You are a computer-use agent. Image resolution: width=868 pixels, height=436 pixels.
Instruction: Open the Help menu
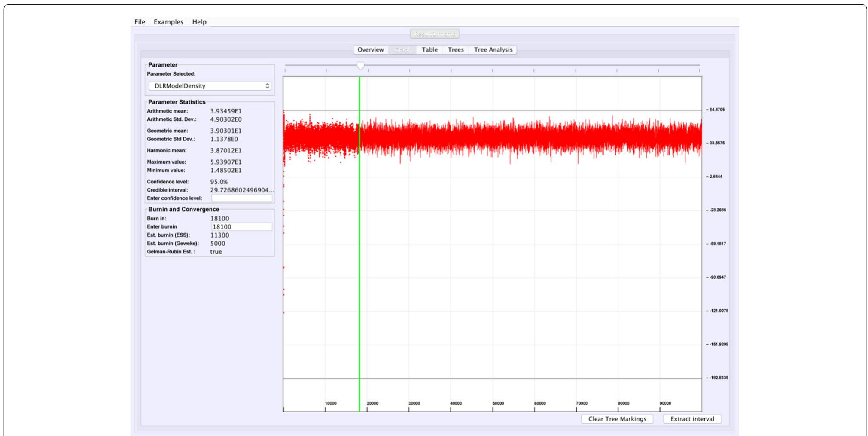pos(199,21)
